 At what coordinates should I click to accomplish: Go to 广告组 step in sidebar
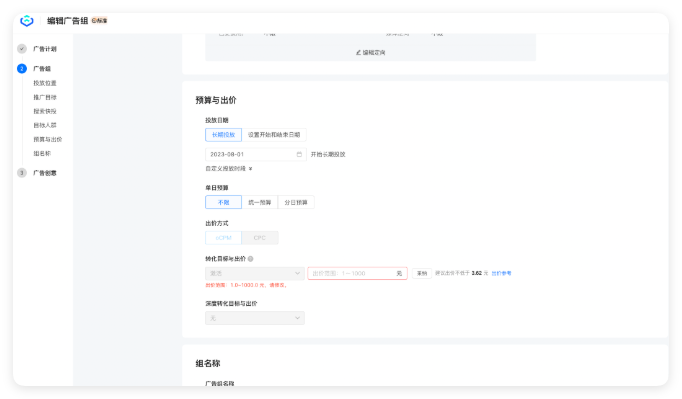coord(42,69)
